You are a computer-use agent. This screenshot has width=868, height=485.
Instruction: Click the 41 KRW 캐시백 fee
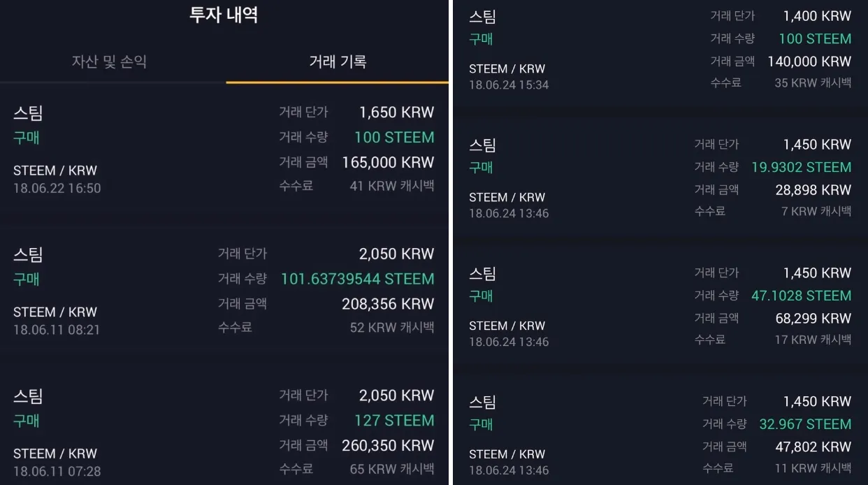point(391,186)
